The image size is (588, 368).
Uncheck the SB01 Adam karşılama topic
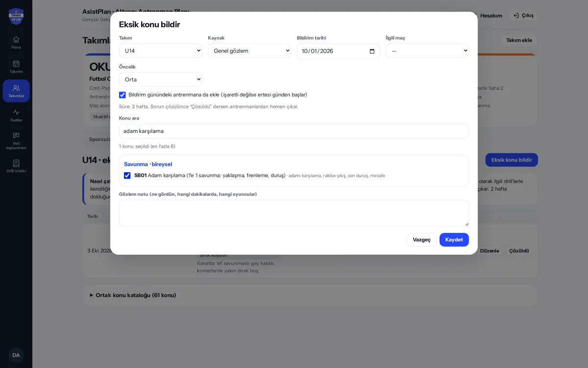point(127,176)
